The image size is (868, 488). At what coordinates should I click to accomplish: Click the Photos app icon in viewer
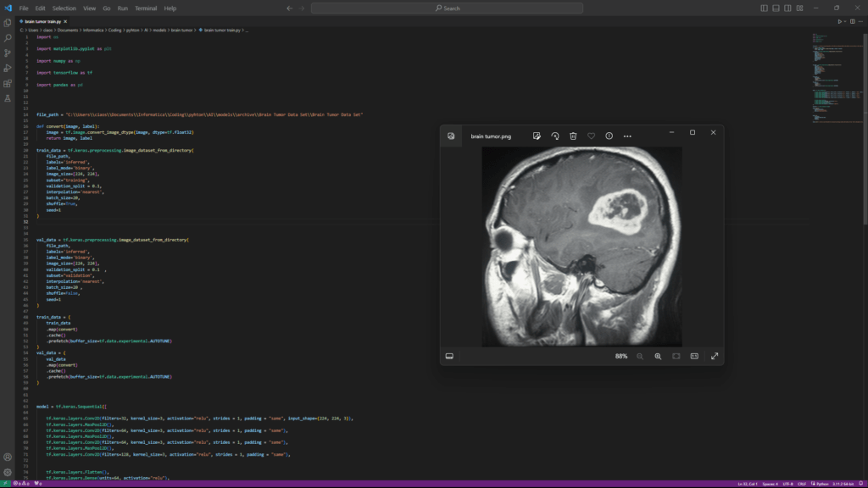[x=451, y=136]
